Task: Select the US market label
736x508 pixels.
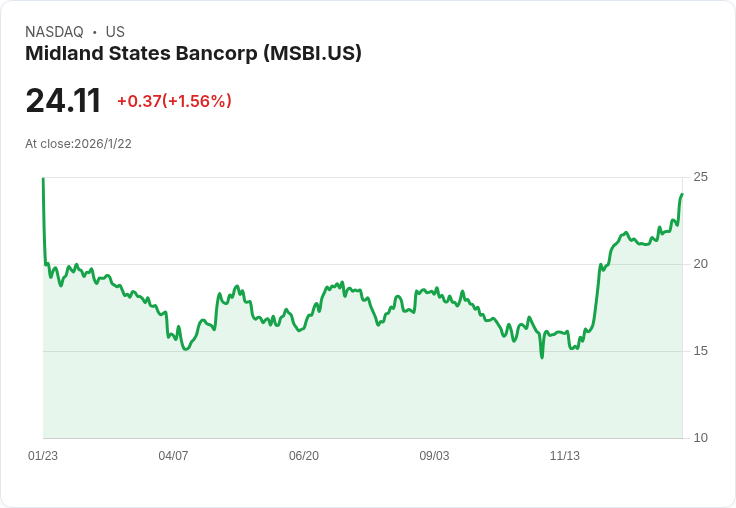Action: click(115, 32)
